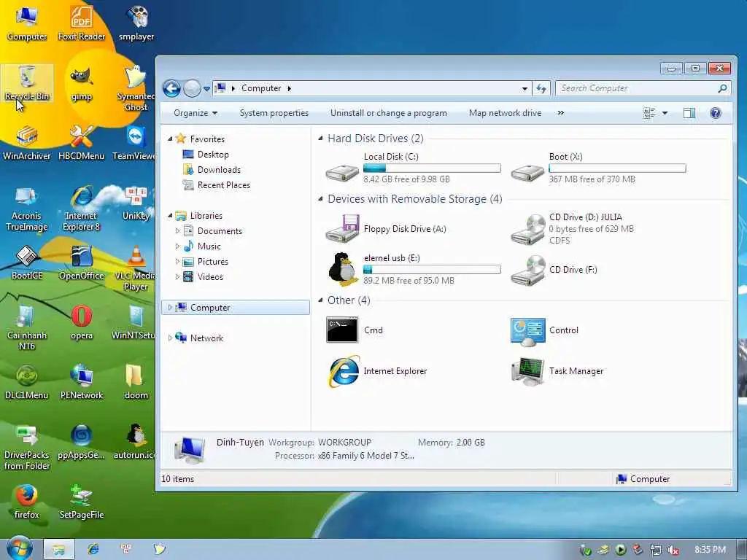
Task: Open the Windows Start button
Action: pyautogui.click(x=18, y=548)
